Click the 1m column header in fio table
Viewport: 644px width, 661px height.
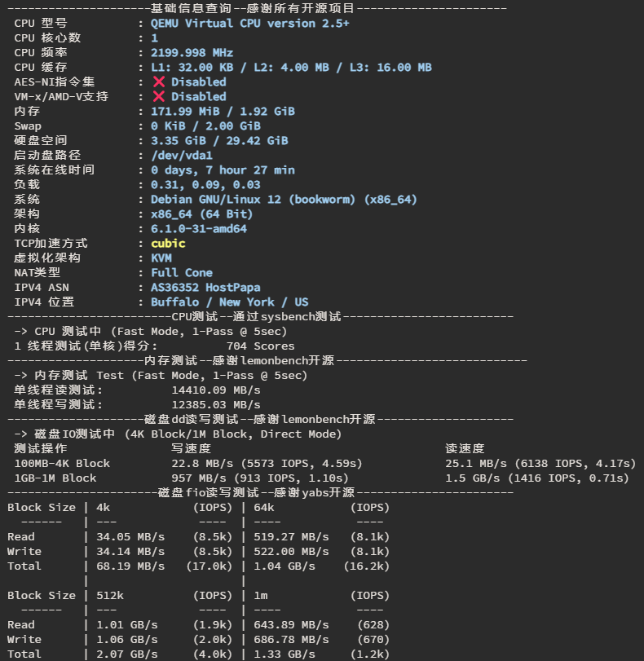tap(260, 595)
